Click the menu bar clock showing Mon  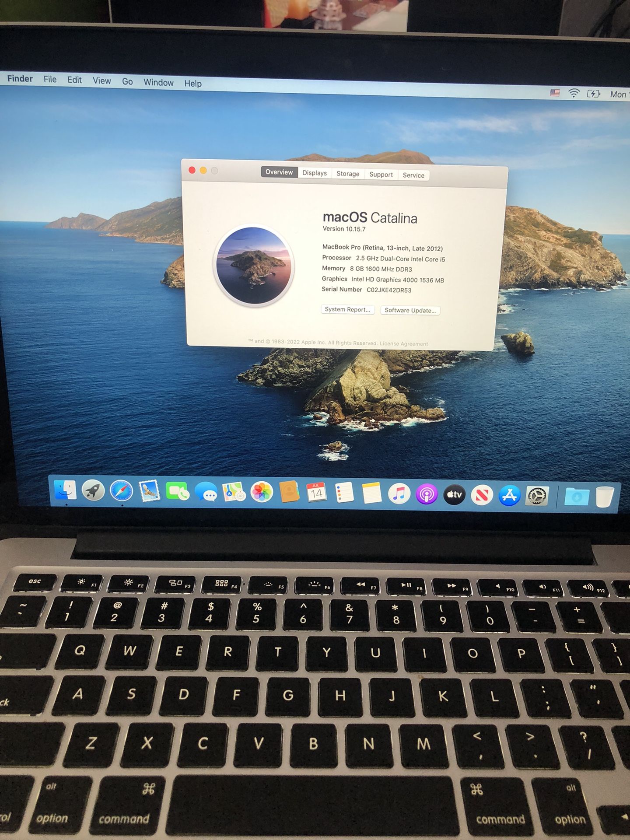click(619, 94)
